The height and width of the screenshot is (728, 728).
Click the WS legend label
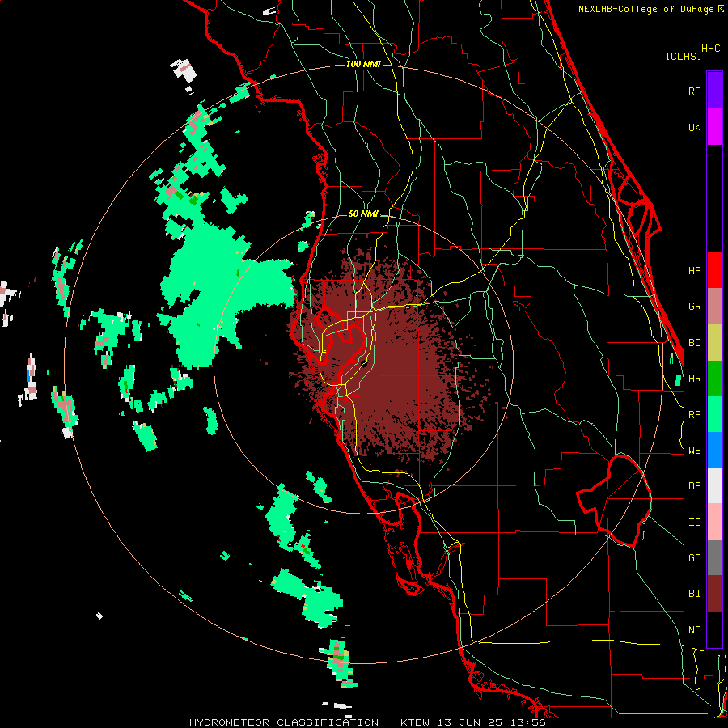coord(695,450)
